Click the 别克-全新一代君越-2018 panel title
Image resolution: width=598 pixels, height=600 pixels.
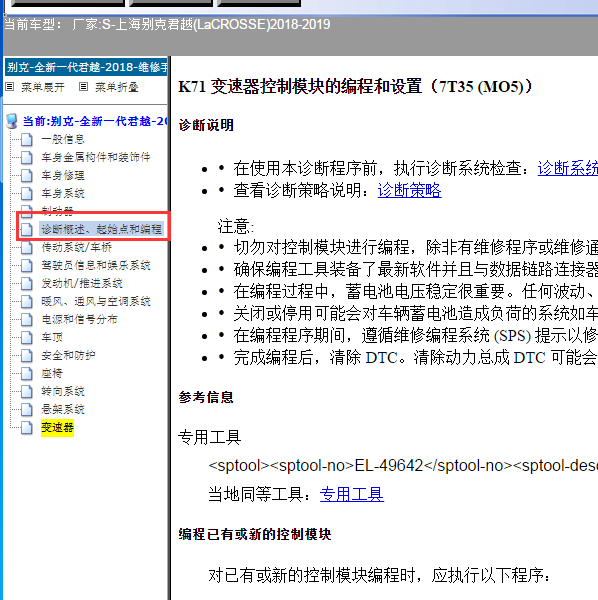pyautogui.click(x=86, y=67)
